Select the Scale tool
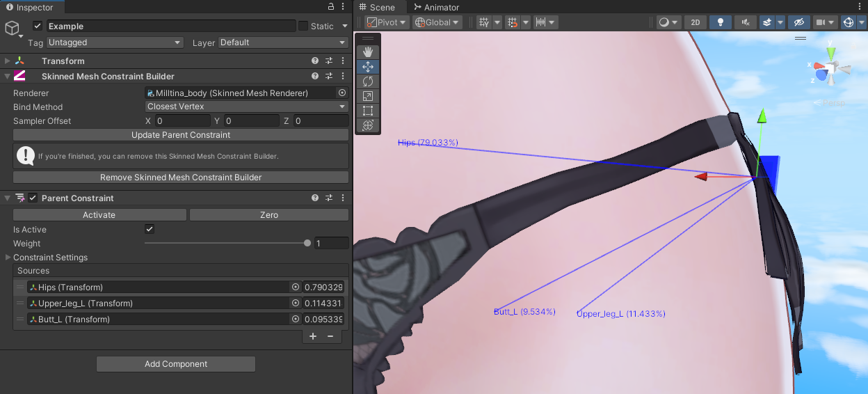Screen dimensions: 868x394 pyautogui.click(x=368, y=96)
